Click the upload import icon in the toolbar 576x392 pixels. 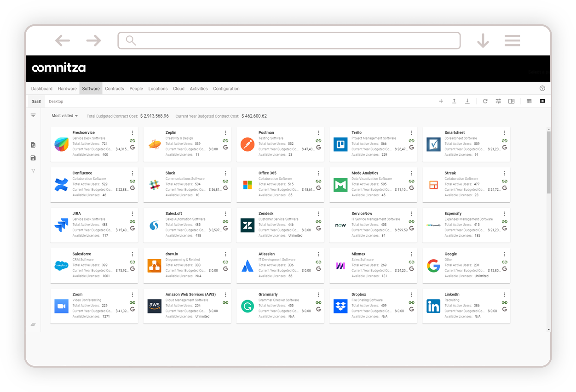pyautogui.click(x=454, y=101)
